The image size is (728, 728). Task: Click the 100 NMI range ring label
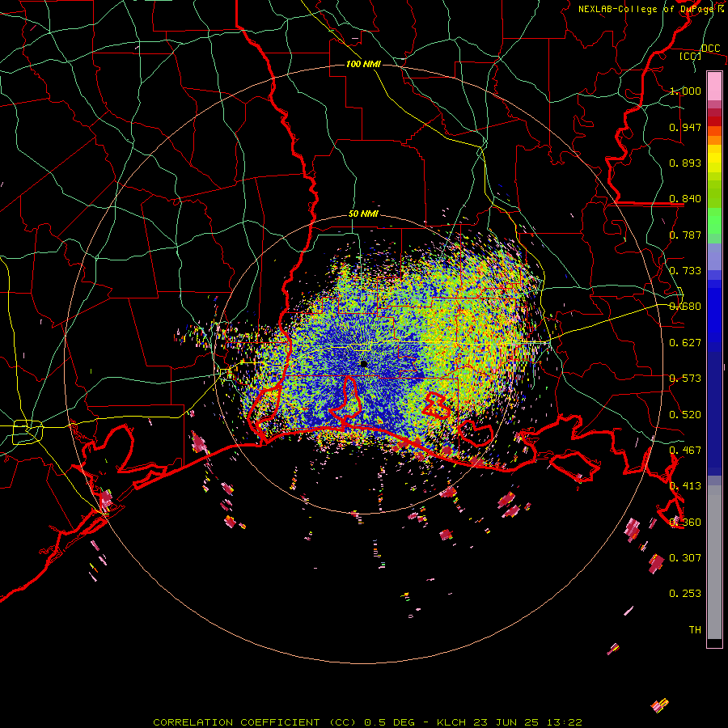point(363,64)
